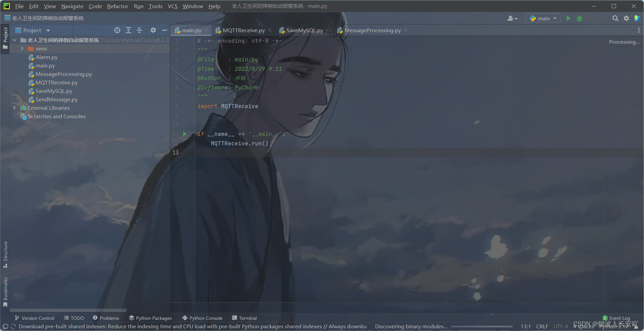644x331 pixels.
Task: Click the tool windows toggle icon in status bar
Action: coord(5,327)
